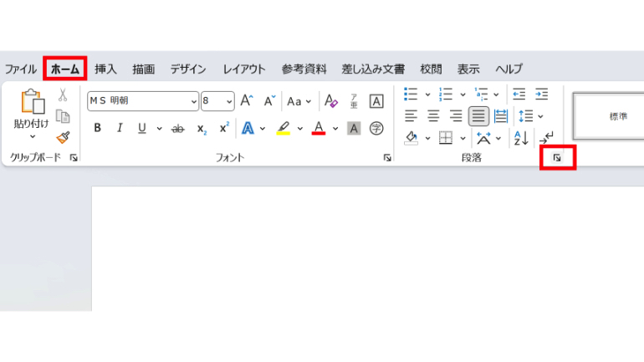Align text left
This screenshot has height=362, width=644.
tap(411, 116)
